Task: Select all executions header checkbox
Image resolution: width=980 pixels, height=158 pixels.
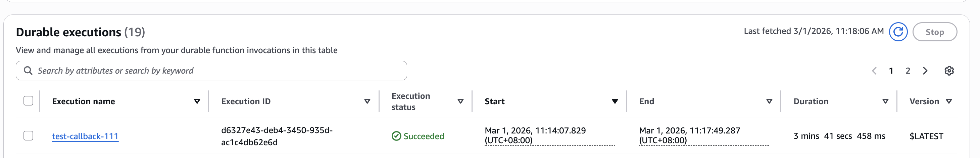Action: point(28,101)
